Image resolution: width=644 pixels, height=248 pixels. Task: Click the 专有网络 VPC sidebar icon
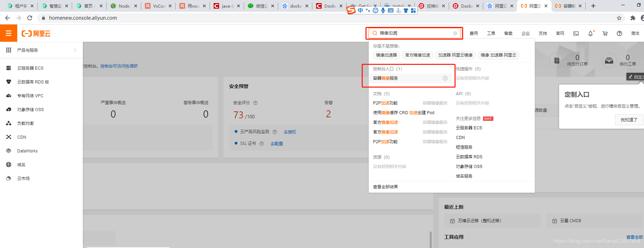pos(9,96)
